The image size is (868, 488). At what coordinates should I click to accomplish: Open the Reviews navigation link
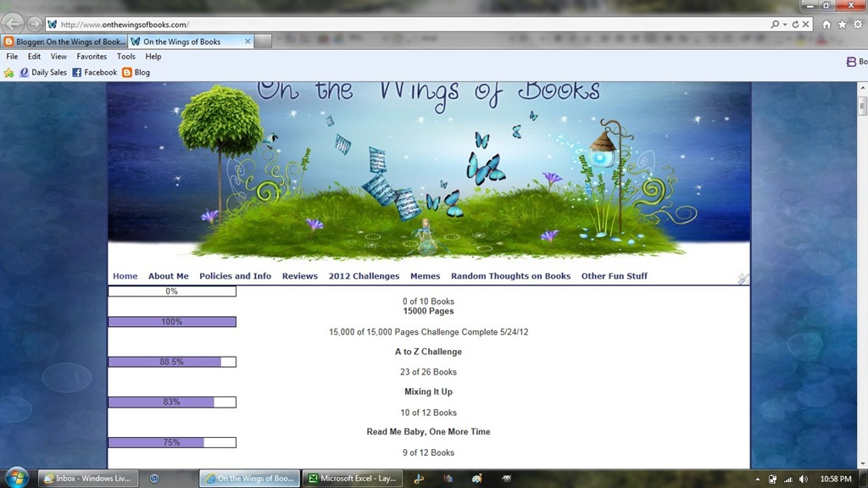click(x=299, y=276)
